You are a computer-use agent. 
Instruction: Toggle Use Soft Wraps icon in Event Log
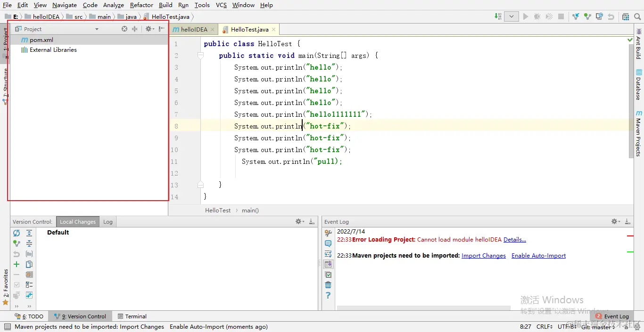point(328,254)
